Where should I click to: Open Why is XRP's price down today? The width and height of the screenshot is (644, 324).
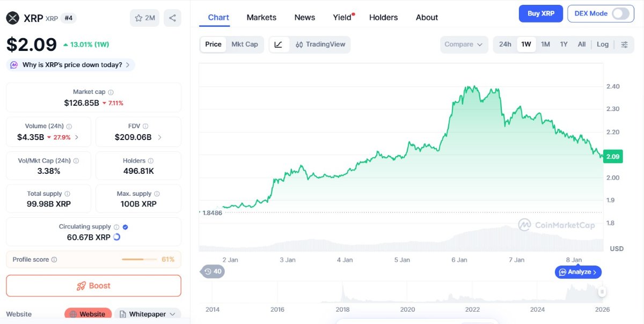pyautogui.click(x=70, y=65)
